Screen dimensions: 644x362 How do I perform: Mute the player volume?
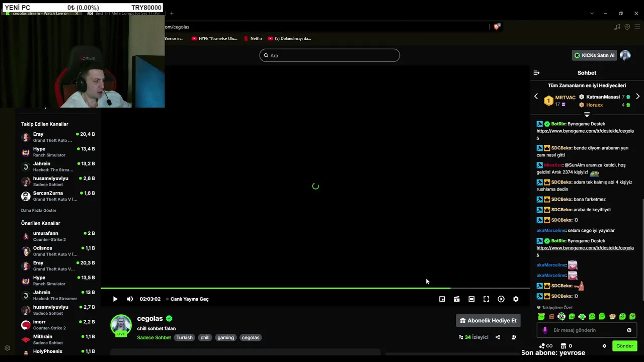point(130,299)
